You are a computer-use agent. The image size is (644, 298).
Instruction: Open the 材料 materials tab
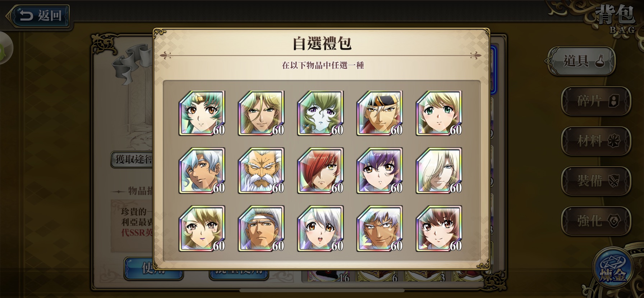click(x=596, y=141)
